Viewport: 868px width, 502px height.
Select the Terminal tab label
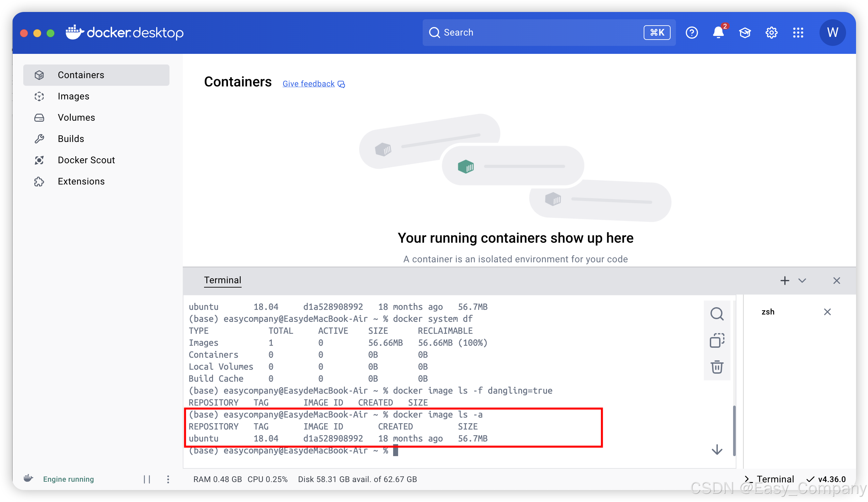click(223, 280)
